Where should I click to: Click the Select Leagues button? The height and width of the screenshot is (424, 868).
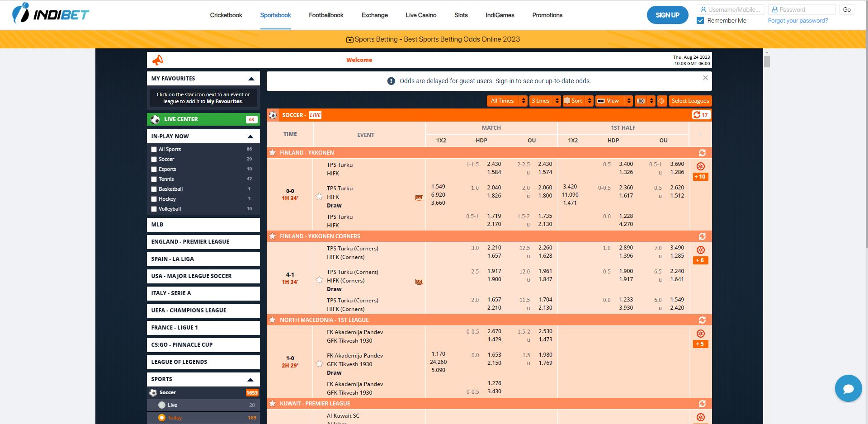(690, 101)
